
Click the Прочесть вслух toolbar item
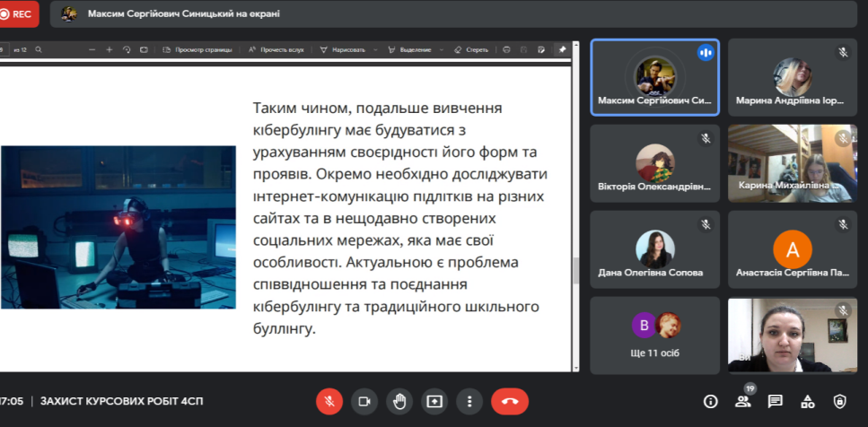[x=279, y=49]
